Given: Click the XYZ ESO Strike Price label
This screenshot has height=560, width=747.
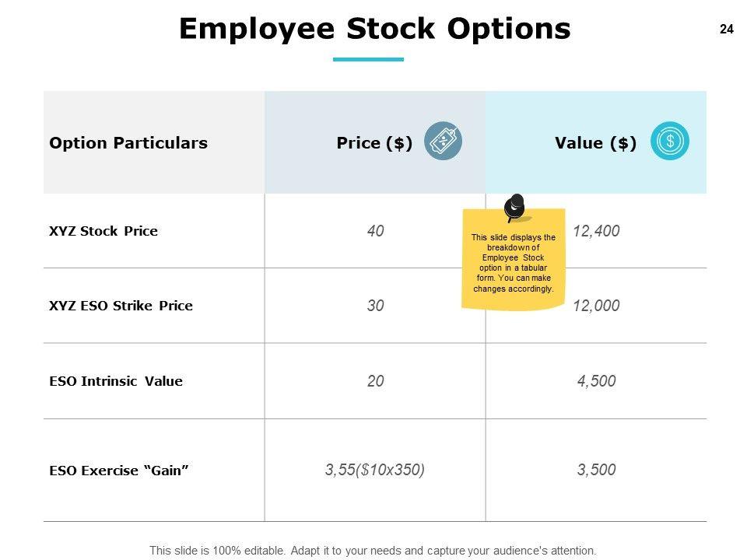Looking at the screenshot, I should tap(121, 306).
